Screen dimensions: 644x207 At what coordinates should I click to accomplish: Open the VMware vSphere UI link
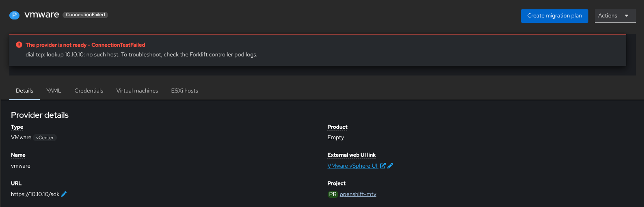tap(352, 166)
